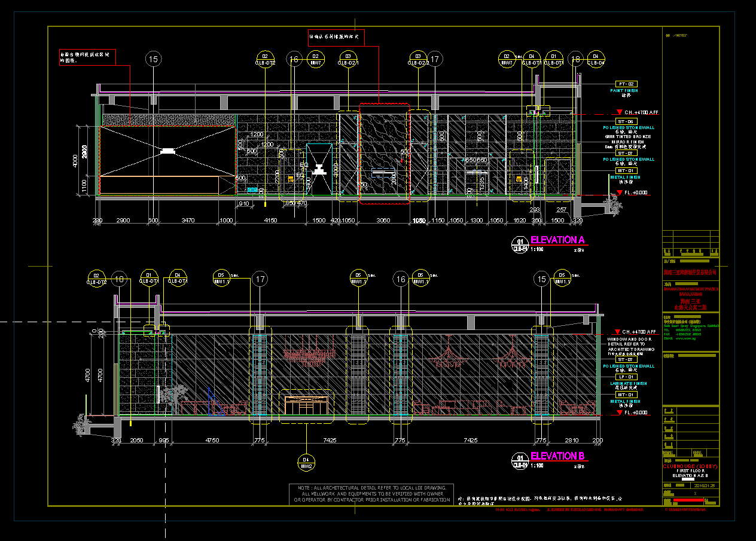Select the D4 MW02 detail callout bubble
Screen dimensions: 756x541
[x=306, y=462]
